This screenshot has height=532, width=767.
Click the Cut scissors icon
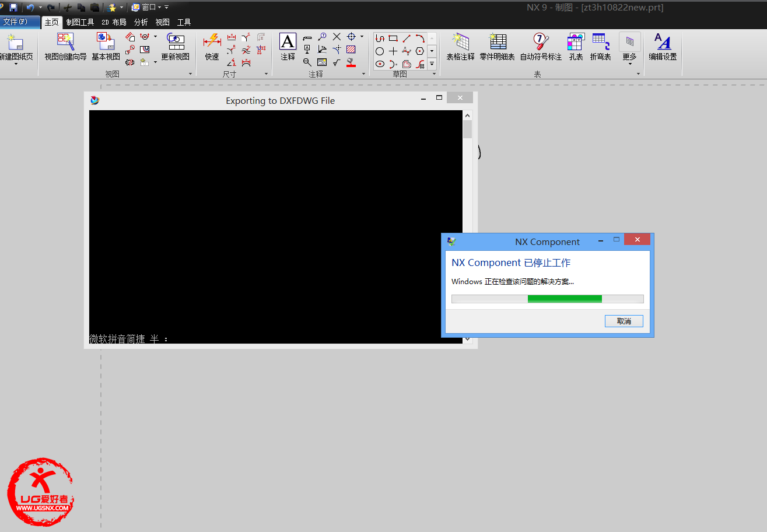pos(68,8)
